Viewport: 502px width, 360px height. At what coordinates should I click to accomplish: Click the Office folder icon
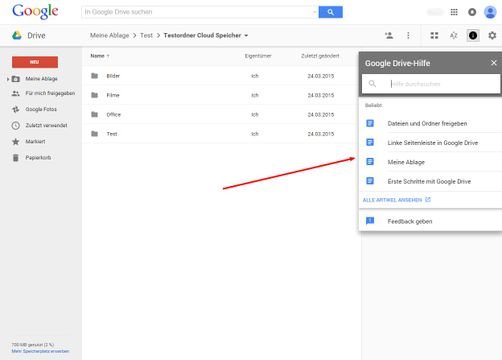pyautogui.click(x=95, y=114)
